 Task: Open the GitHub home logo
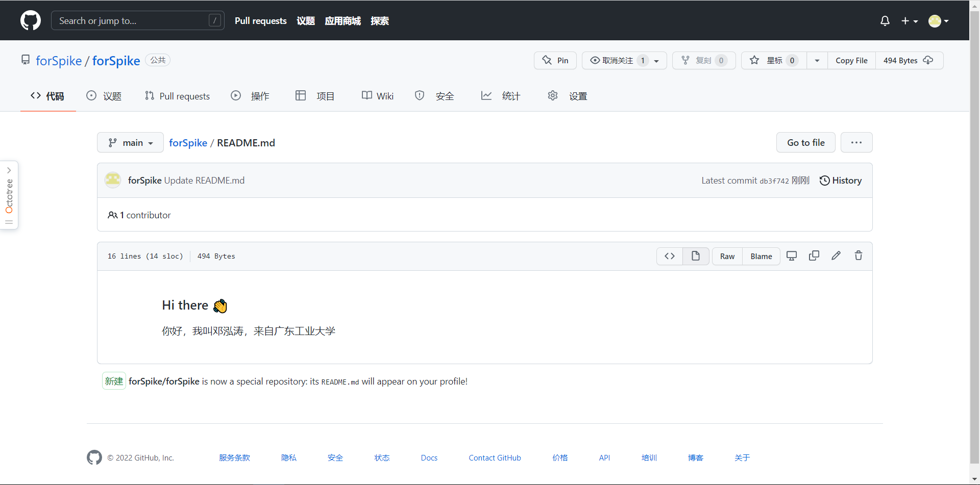pyautogui.click(x=30, y=20)
